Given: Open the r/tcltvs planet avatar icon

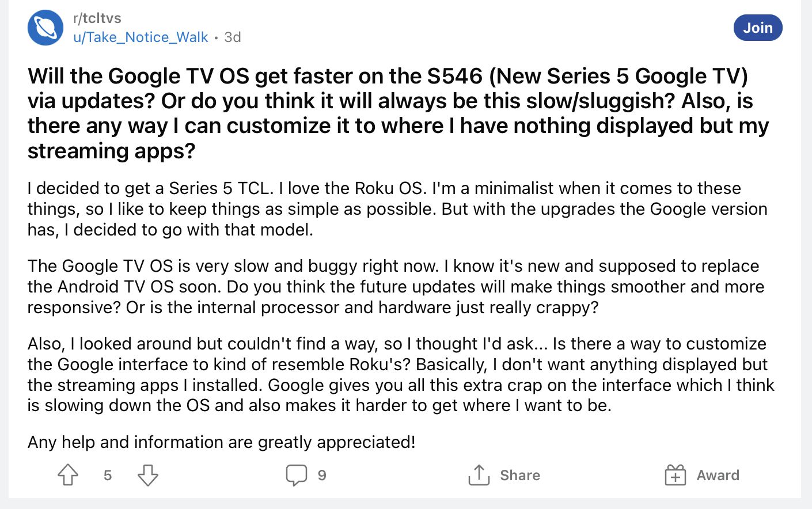Looking at the screenshot, I should [x=45, y=28].
